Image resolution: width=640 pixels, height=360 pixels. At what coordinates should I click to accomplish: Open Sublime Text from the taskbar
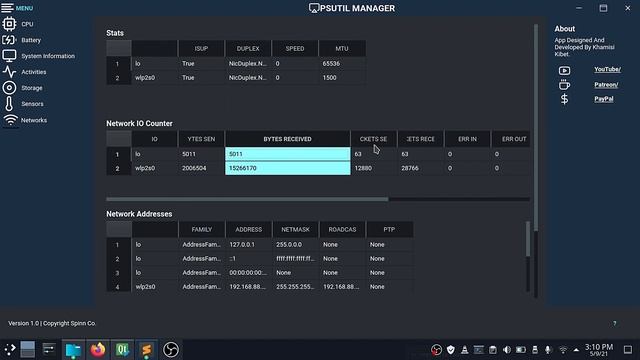click(147, 350)
